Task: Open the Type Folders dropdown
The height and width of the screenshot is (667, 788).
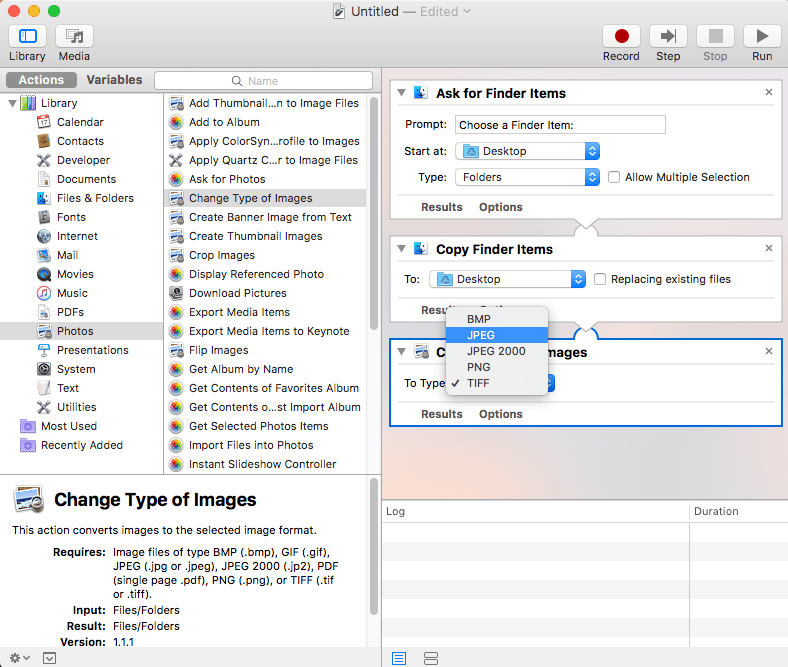Action: click(x=528, y=177)
